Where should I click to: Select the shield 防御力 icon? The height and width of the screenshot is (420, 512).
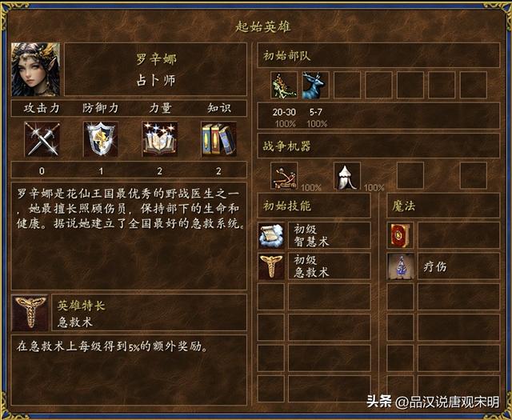coord(101,139)
